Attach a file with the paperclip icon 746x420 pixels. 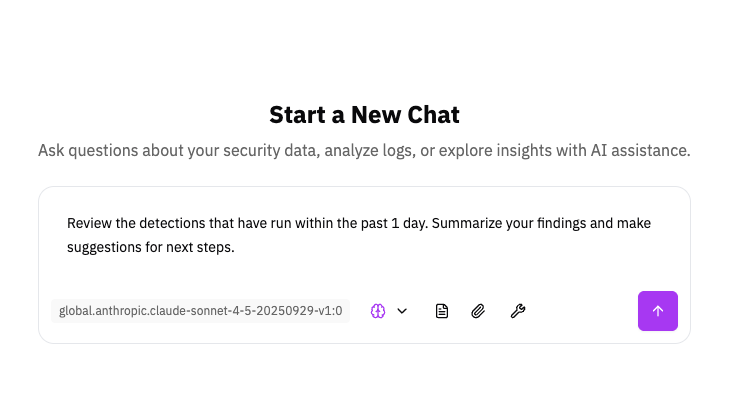(478, 311)
